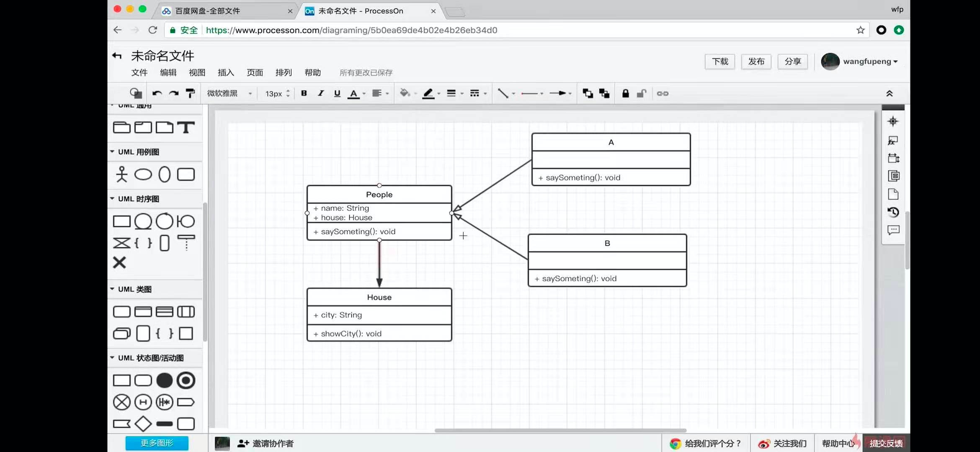The height and width of the screenshot is (452, 980).
Task: Switch to the 百度网盘 browser tab
Action: pyautogui.click(x=207, y=11)
